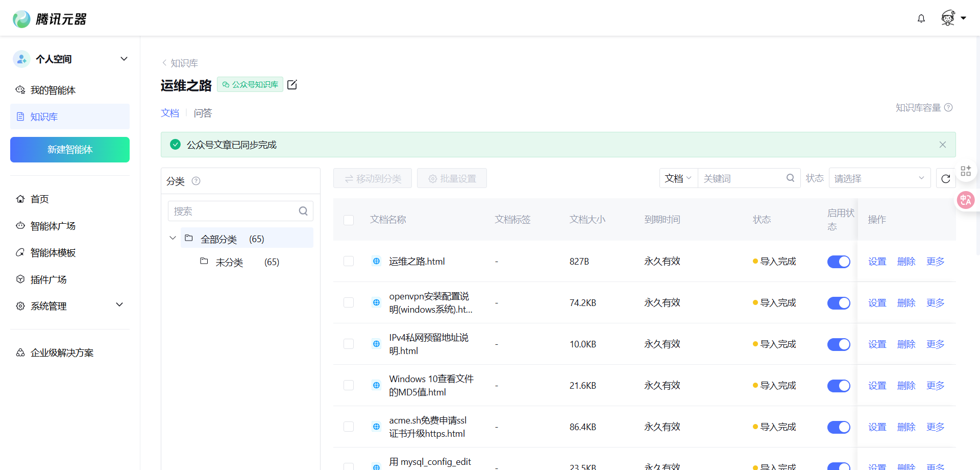Image resolution: width=980 pixels, height=470 pixels.
Task: Click the 新建智能体 button
Action: coord(70,150)
